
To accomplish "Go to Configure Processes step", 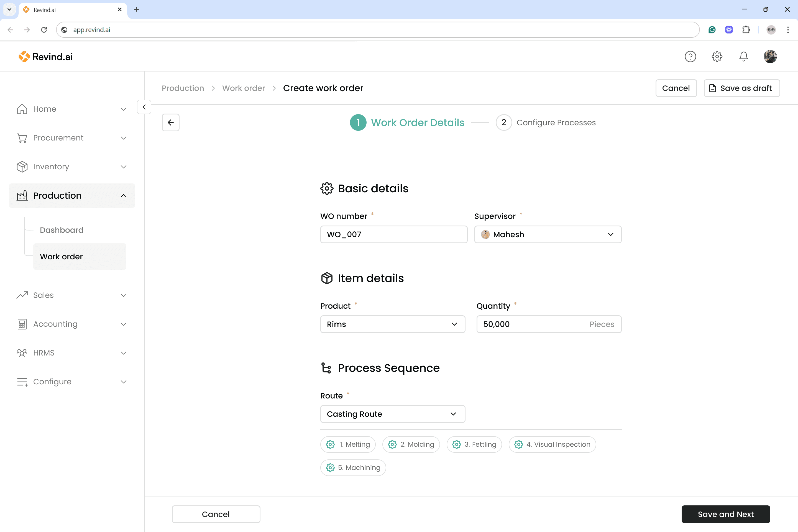I will [x=546, y=122].
